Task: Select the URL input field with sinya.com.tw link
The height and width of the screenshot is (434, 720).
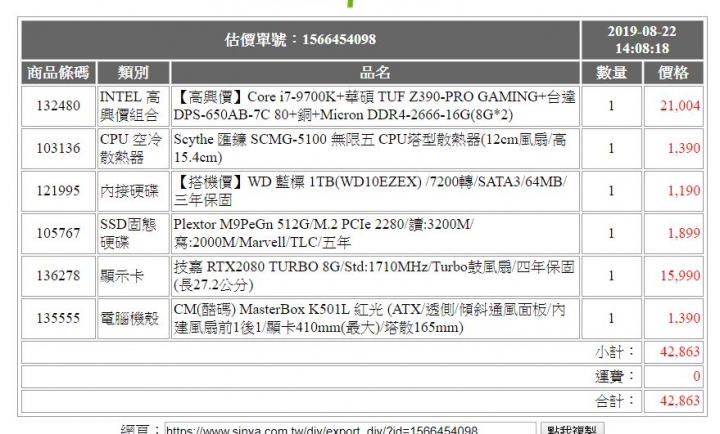Action: [x=350, y=429]
